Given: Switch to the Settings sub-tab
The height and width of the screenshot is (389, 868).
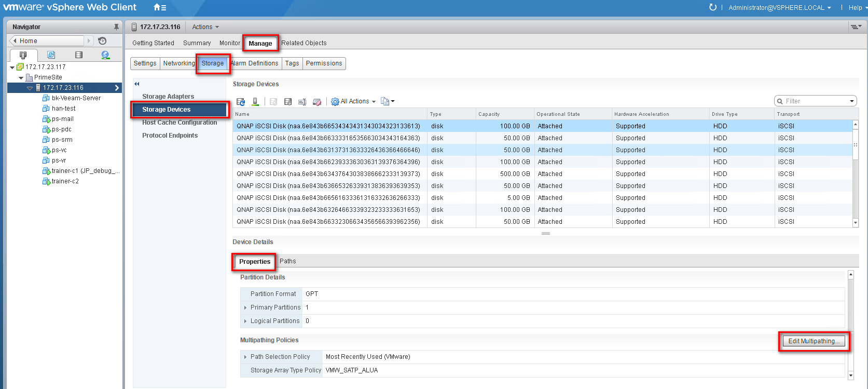Looking at the screenshot, I should tap(145, 63).
